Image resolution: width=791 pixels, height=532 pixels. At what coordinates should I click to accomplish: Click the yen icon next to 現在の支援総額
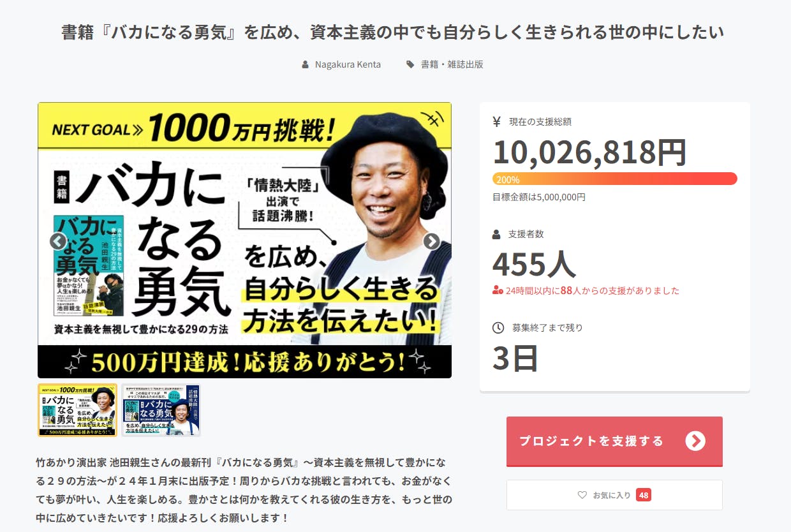[497, 122]
